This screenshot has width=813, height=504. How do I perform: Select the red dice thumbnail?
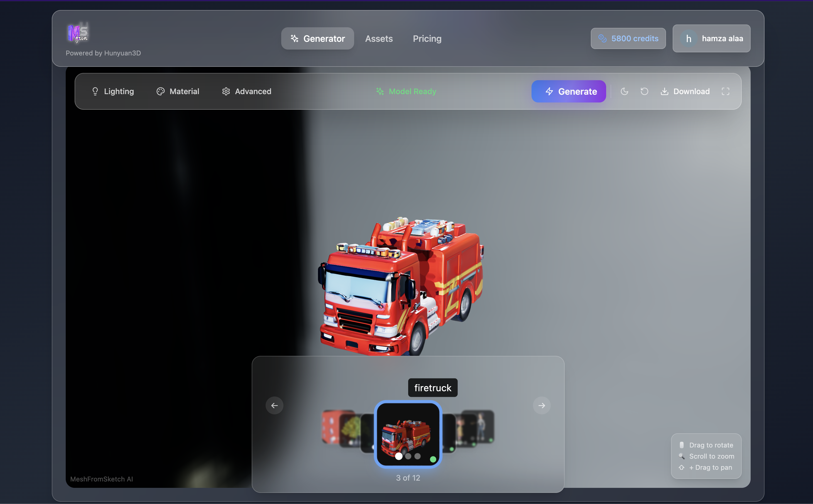click(331, 427)
